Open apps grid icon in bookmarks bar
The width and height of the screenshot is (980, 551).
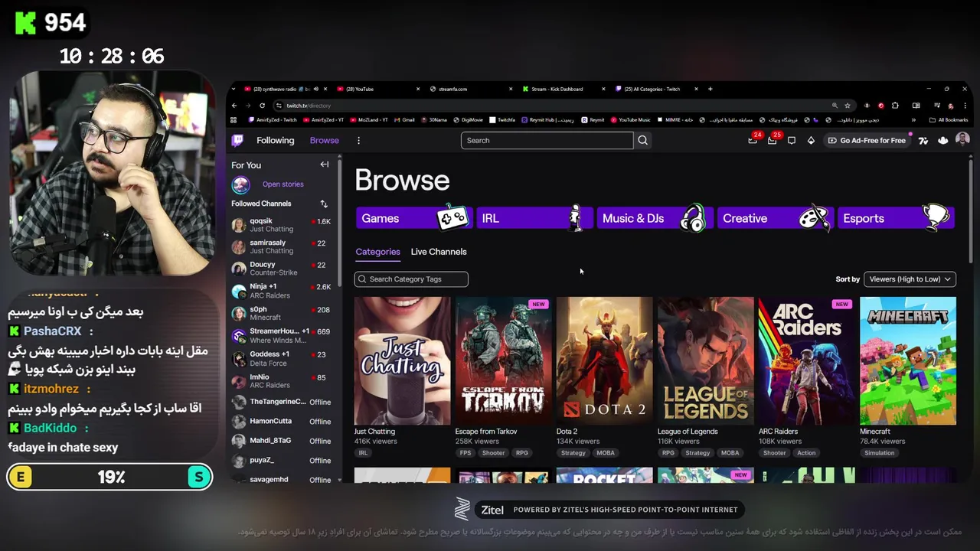pos(234,120)
